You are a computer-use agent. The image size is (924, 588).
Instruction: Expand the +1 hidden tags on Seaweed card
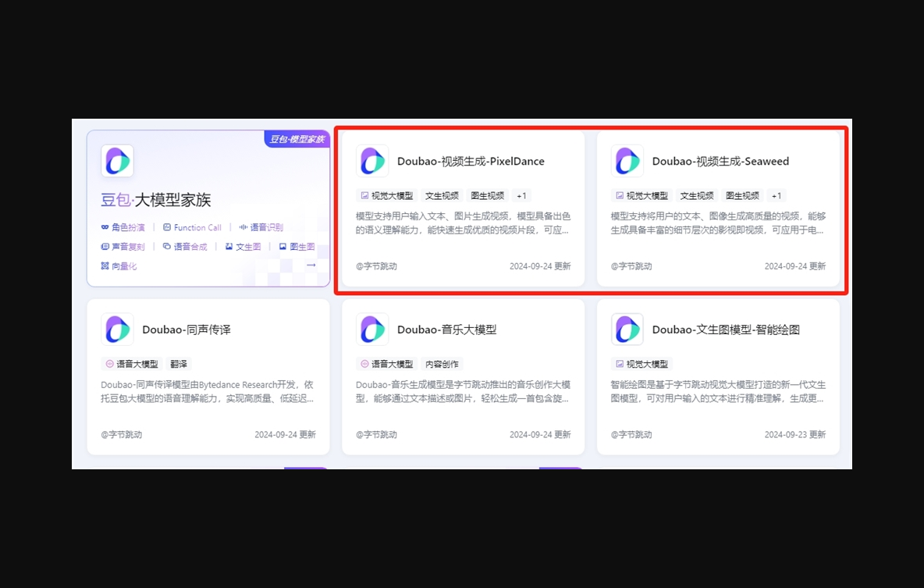click(776, 195)
